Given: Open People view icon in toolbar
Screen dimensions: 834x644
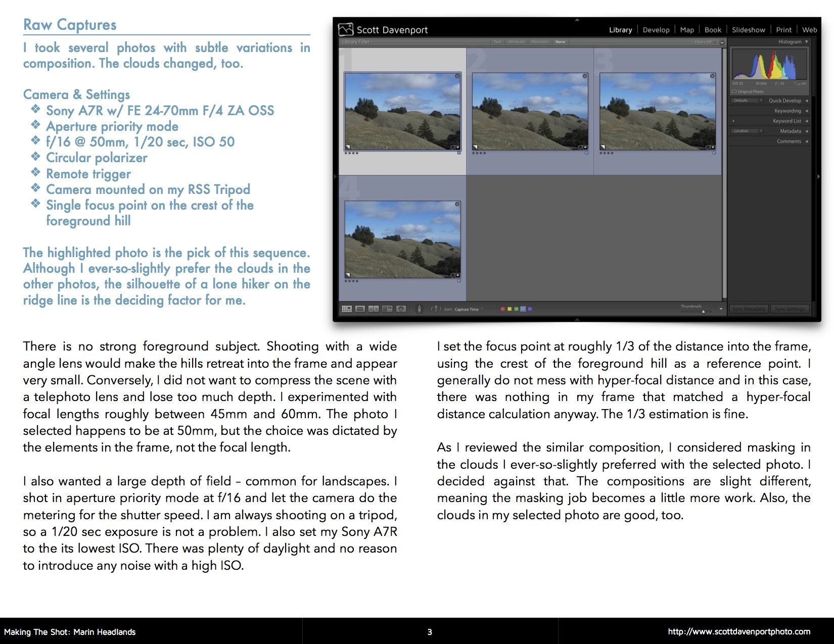Looking at the screenshot, I should click(401, 309).
